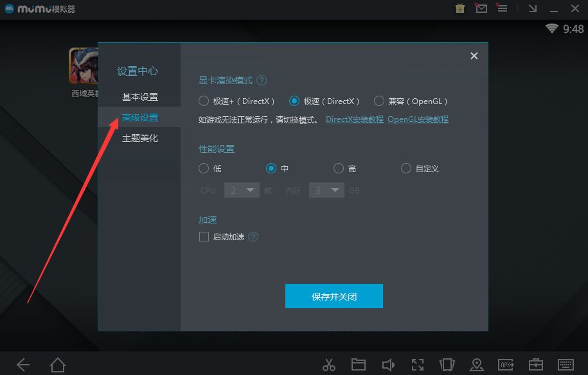
Task: Open the message inbox icon in the title bar
Action: point(481,8)
